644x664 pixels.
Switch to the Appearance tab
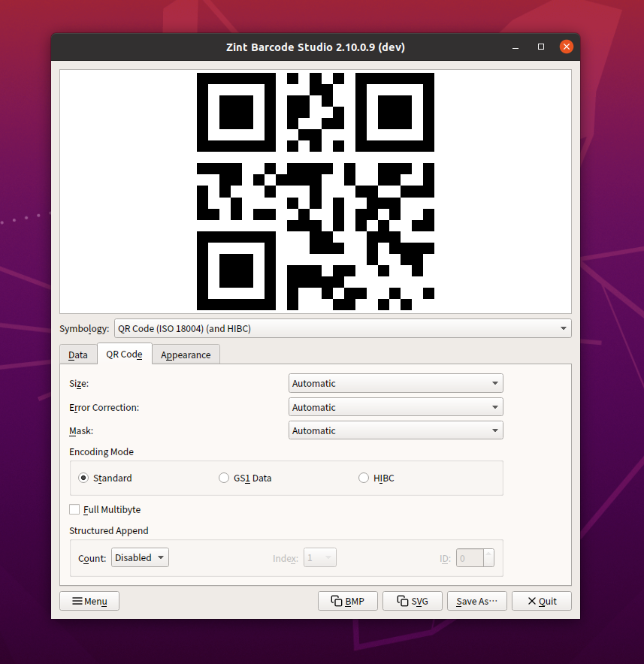186,355
